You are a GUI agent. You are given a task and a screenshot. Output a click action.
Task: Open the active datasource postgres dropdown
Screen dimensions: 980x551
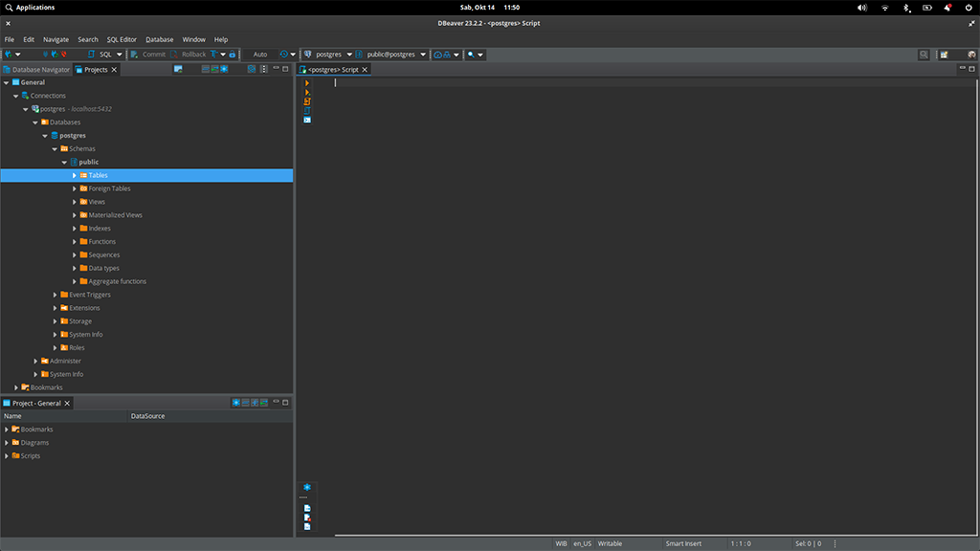pos(328,55)
